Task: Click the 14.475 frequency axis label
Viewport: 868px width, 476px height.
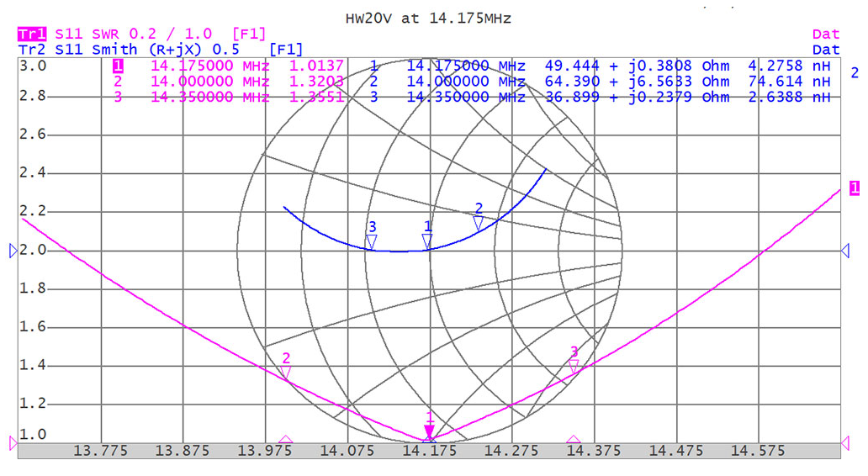Action: [676, 451]
